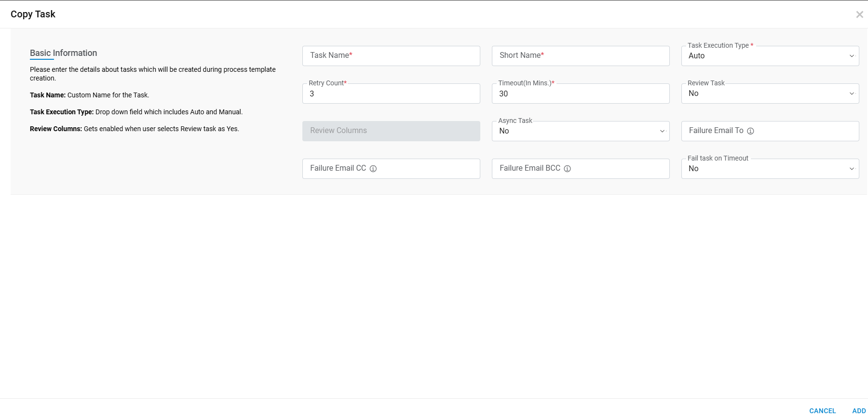Click the Retry Count field
Screen dimensions: 868x418
(x=391, y=94)
